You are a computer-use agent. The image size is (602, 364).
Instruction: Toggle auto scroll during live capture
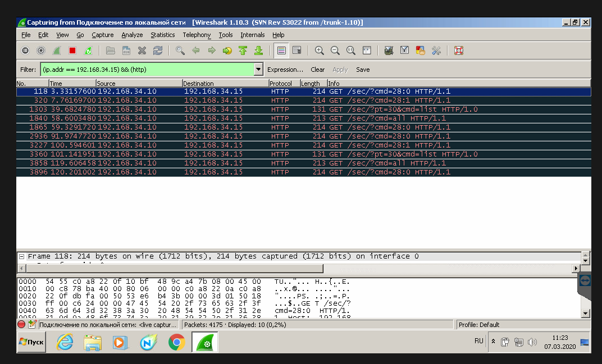coord(297,50)
